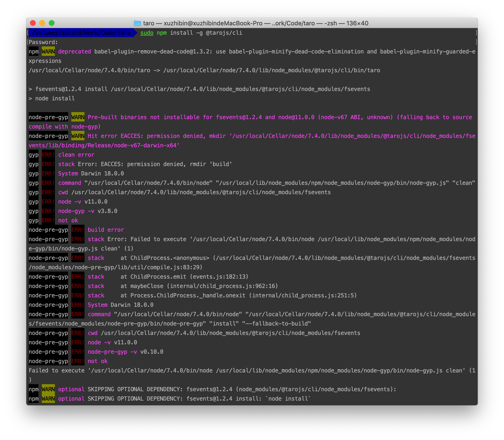This screenshot has width=504, height=440.
Task: Click the green zoom window button
Action: pyautogui.click(x=52, y=23)
